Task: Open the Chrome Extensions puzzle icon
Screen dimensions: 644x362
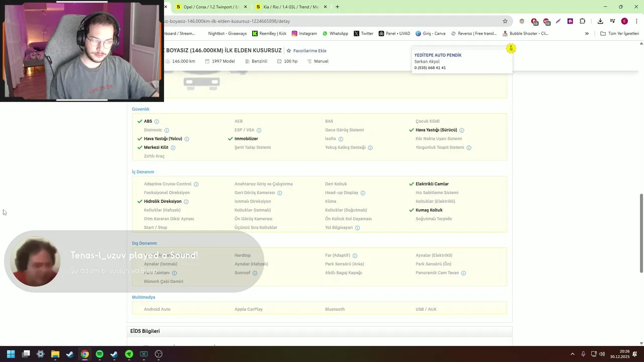Action: (582, 21)
